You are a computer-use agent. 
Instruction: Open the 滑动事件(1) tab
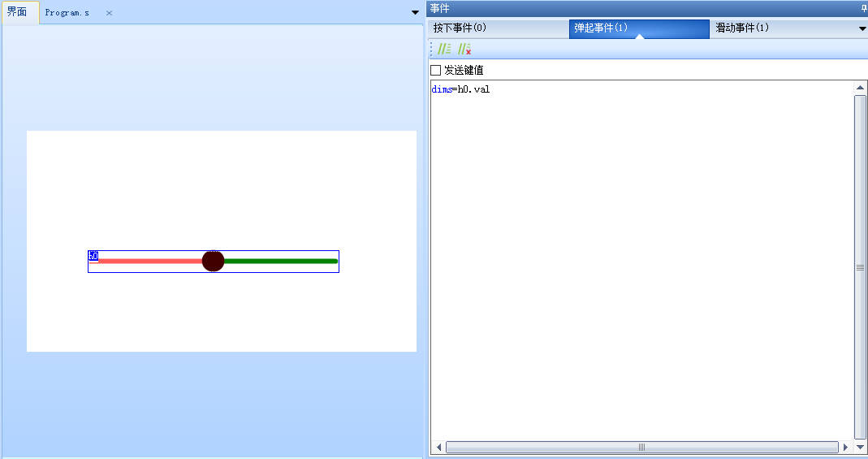tap(742, 28)
